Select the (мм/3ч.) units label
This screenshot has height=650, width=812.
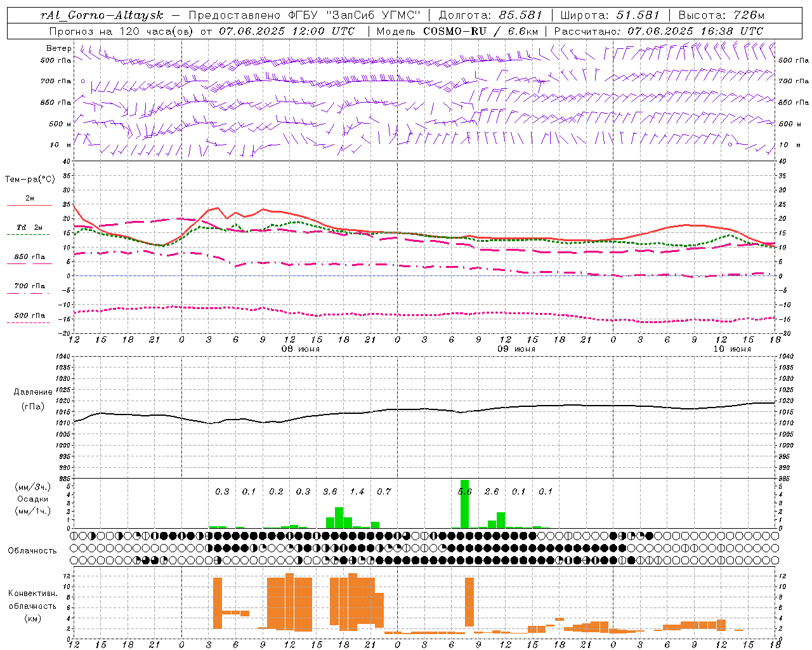point(33,487)
